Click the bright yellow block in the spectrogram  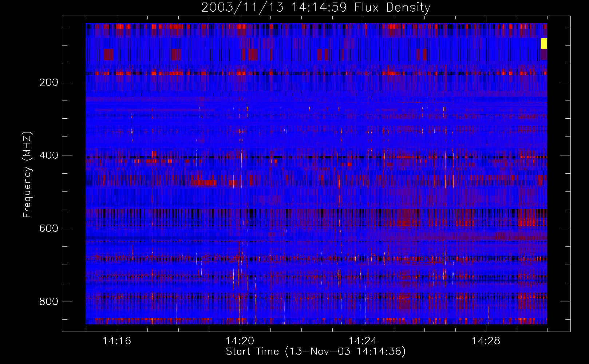point(544,43)
